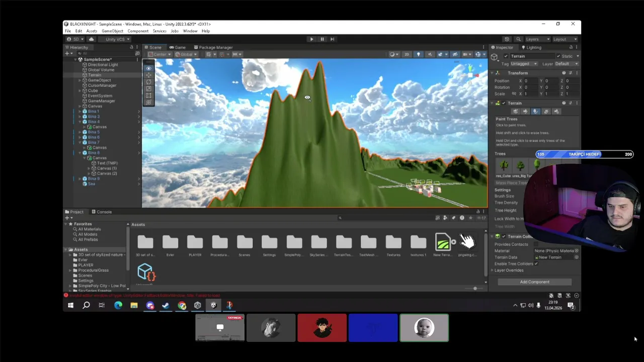Switch to the Lighting tab
The image size is (644, 362).
pos(531,47)
